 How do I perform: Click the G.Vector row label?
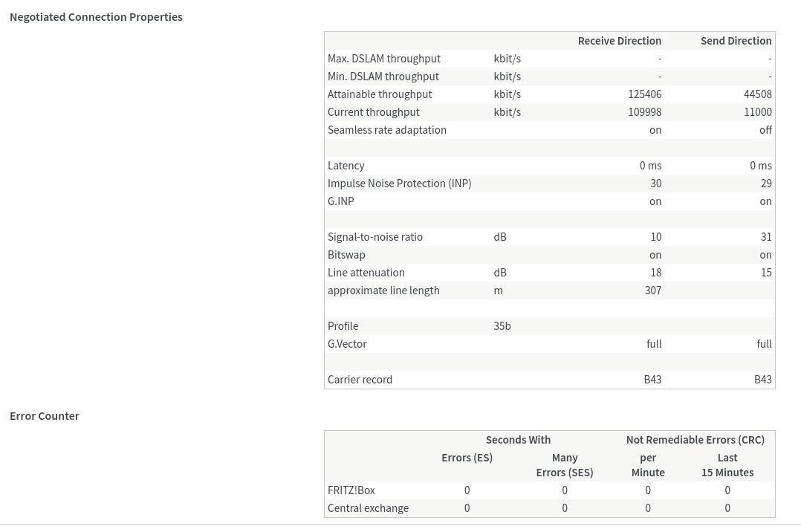347,344
